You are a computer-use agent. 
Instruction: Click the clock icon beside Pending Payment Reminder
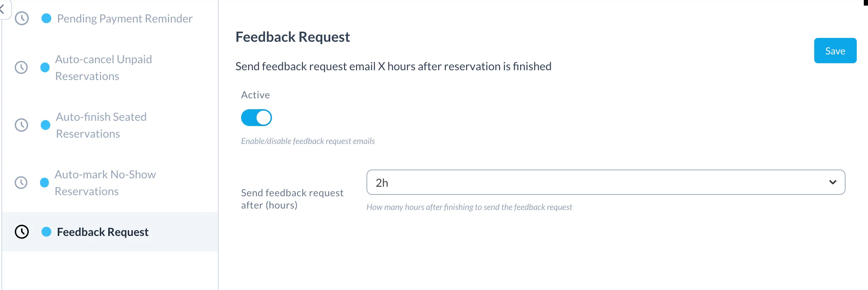(22, 18)
